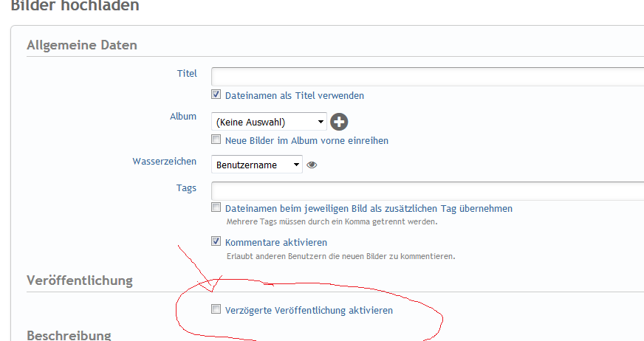Click the eye icon to preview watermark

[x=312, y=165]
